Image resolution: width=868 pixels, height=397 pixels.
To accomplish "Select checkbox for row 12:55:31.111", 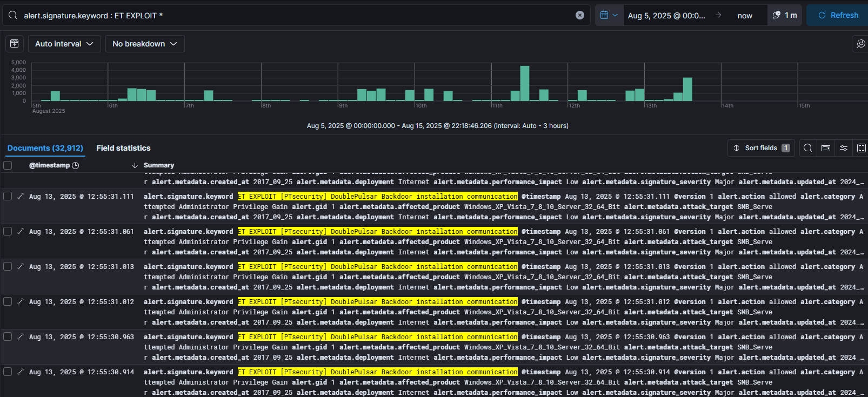I will coord(8,196).
